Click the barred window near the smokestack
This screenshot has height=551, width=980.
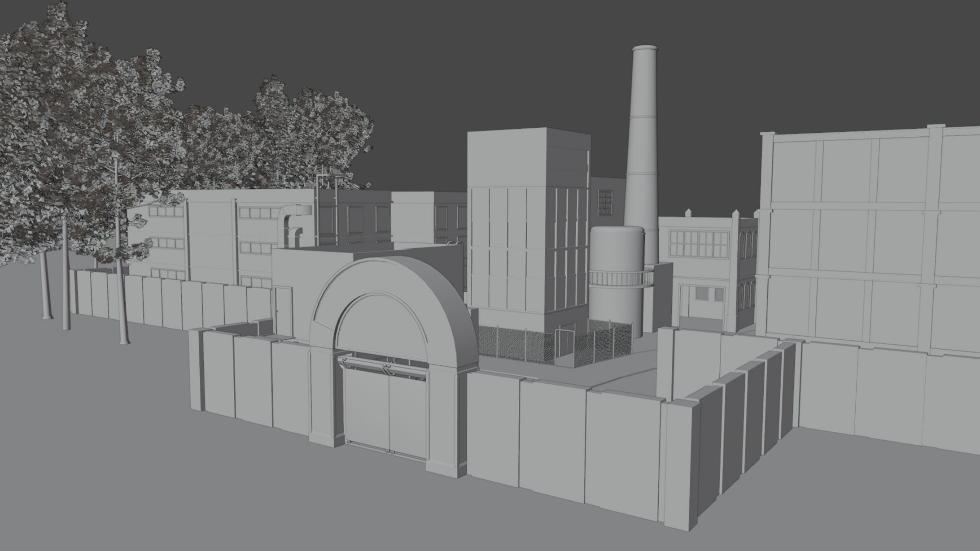pos(605,202)
